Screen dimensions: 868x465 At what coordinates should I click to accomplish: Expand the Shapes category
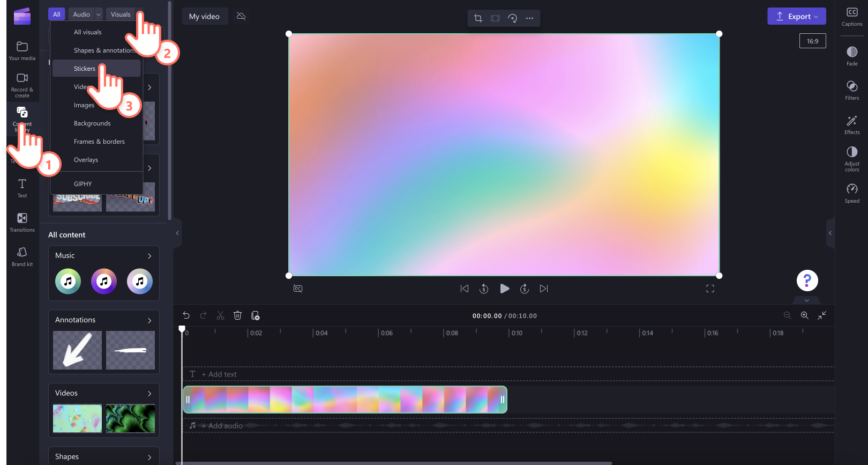coord(149,457)
